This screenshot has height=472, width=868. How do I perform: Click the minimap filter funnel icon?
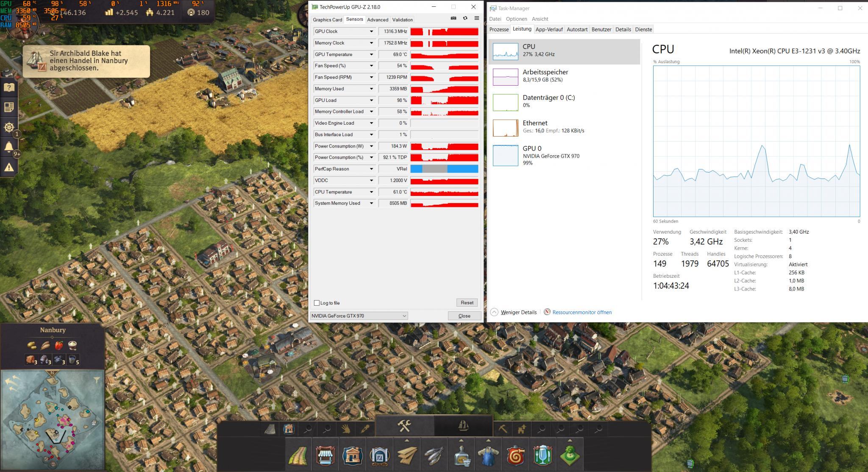point(97,380)
